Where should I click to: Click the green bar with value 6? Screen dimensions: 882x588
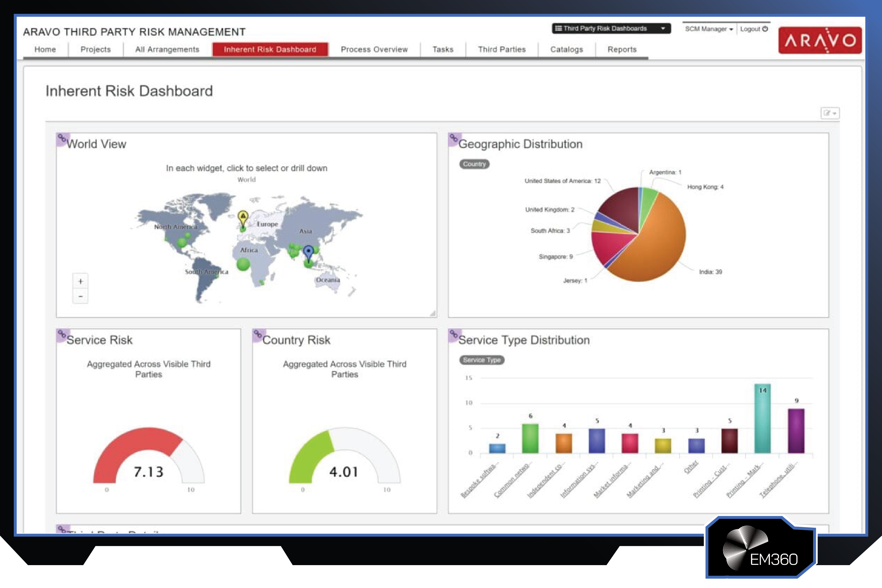(x=530, y=438)
